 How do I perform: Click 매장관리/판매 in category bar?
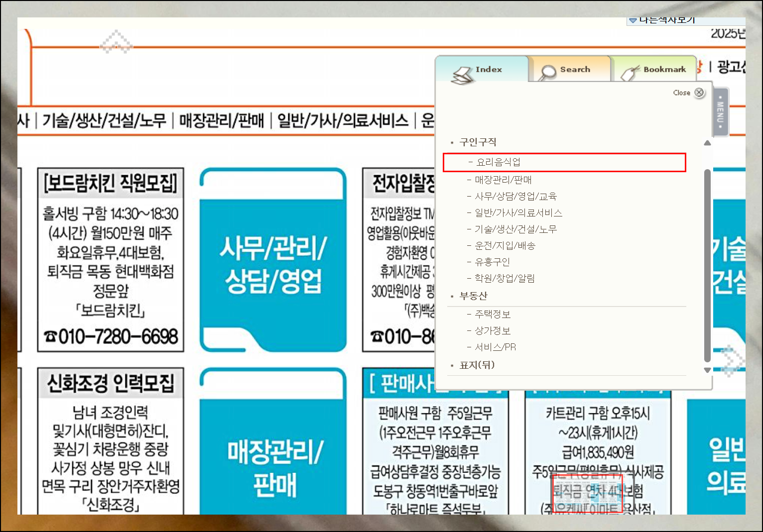tap(222, 120)
